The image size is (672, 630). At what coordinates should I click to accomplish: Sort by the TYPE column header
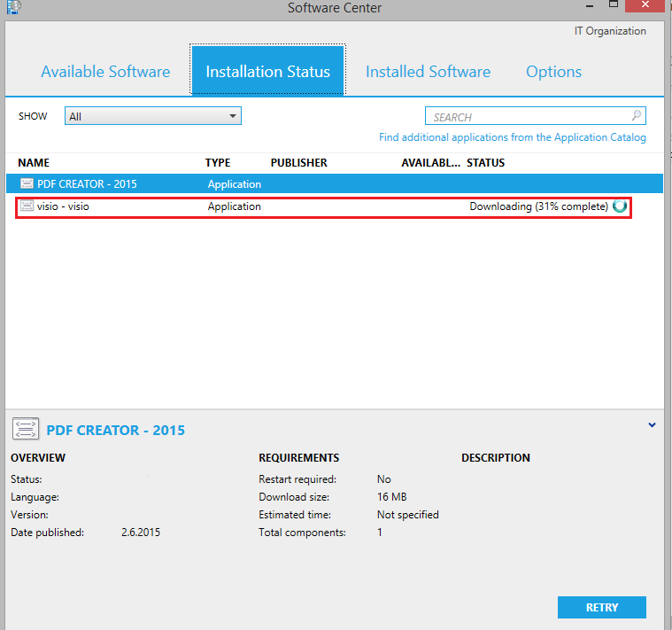coord(218,163)
